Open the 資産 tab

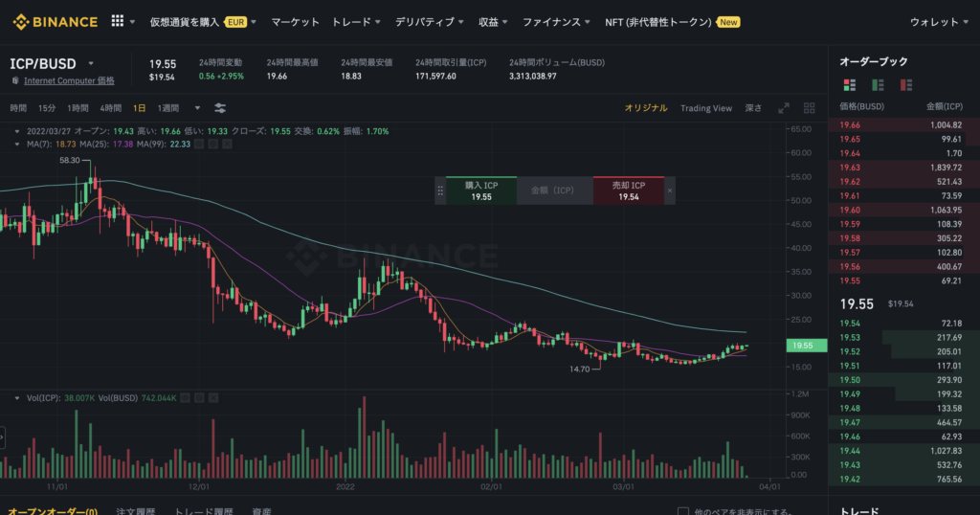coord(261,511)
